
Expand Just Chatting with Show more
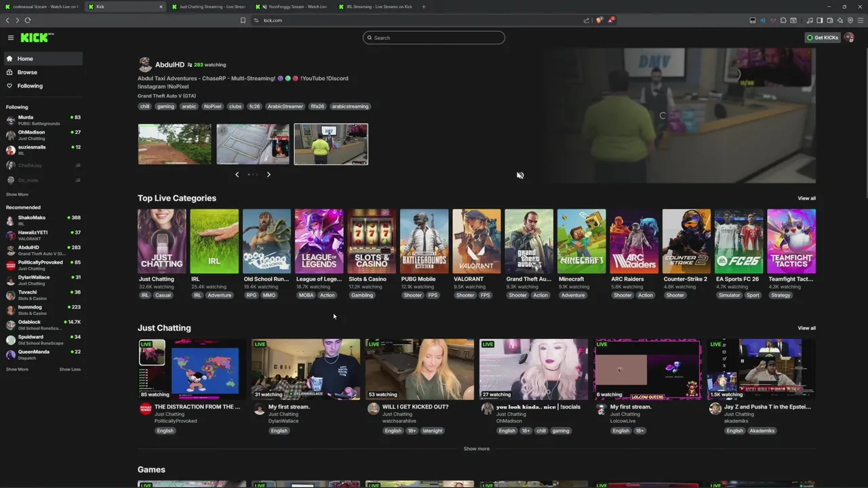(x=476, y=449)
